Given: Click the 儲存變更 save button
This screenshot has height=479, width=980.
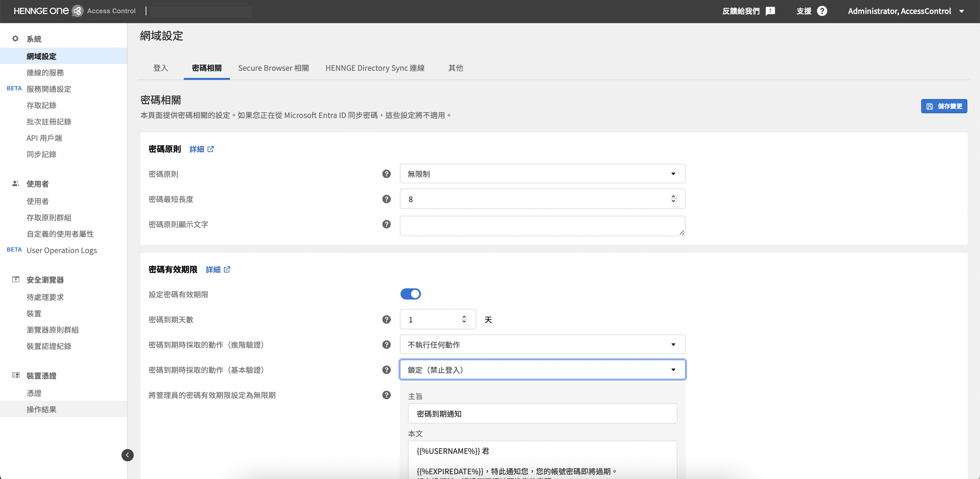Looking at the screenshot, I should point(944,106).
